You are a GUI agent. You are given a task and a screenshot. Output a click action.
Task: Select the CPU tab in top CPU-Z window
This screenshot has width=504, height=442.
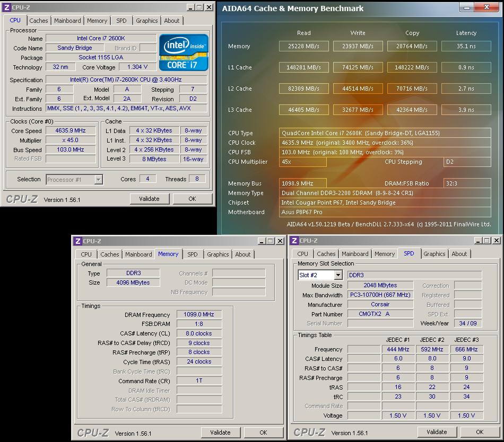[x=15, y=20]
